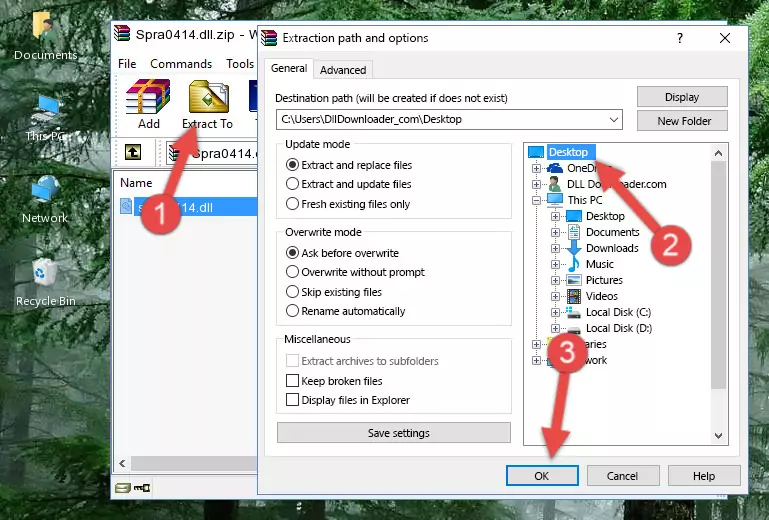
Task: Open the Commands menu in WinRAR
Action: click(x=181, y=64)
